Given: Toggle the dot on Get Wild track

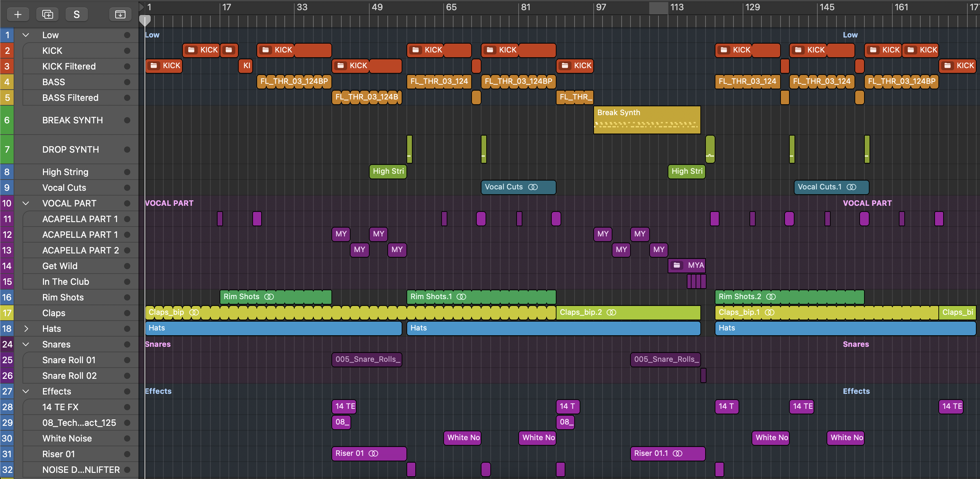Looking at the screenshot, I should click(x=127, y=266).
